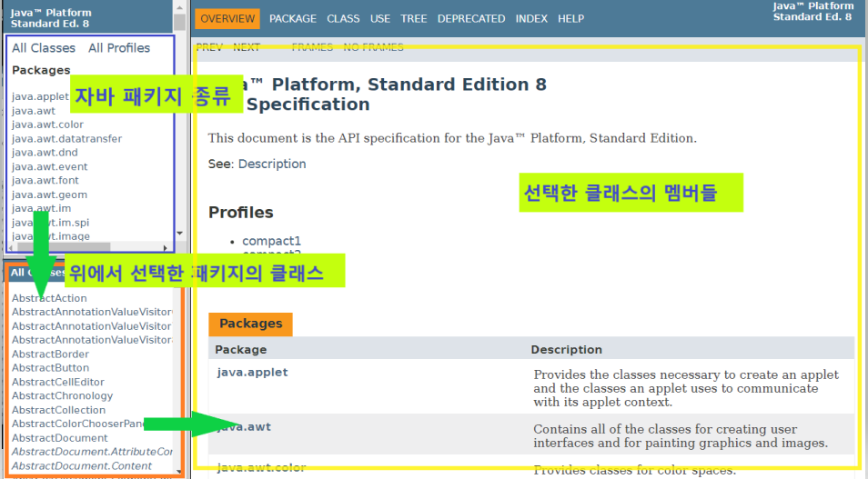Screen dimensions: 868x479
Task: Select java.awt.datatransfer package
Action: pyautogui.click(x=67, y=139)
